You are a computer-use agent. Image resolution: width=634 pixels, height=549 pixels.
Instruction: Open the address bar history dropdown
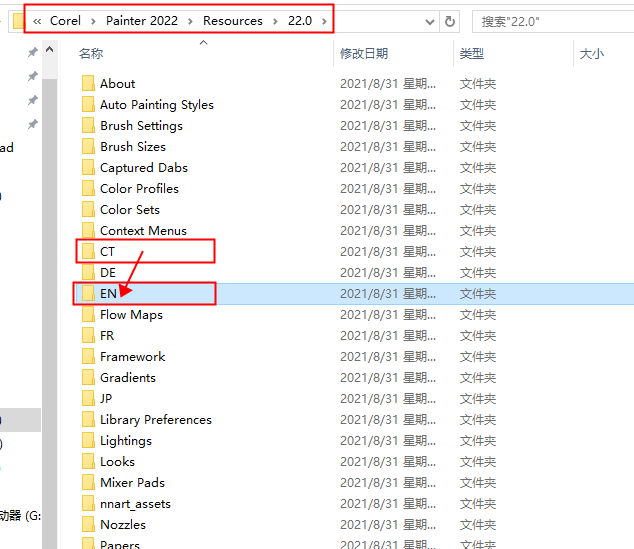point(430,21)
